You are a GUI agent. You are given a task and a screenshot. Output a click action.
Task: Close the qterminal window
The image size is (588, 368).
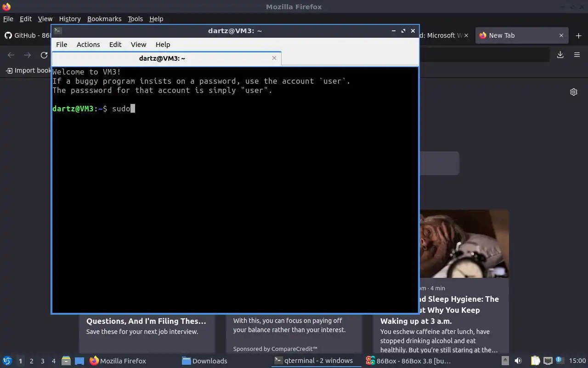[x=413, y=31]
